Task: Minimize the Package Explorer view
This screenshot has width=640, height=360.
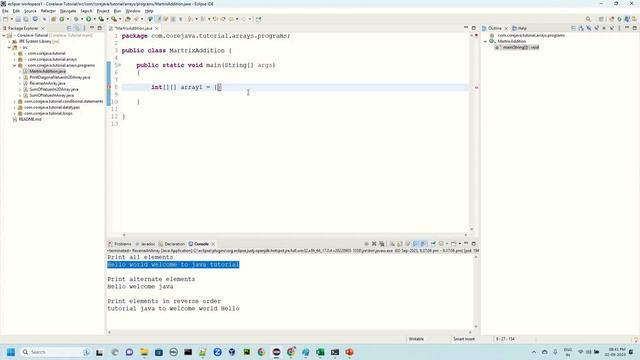Action: coord(92,28)
